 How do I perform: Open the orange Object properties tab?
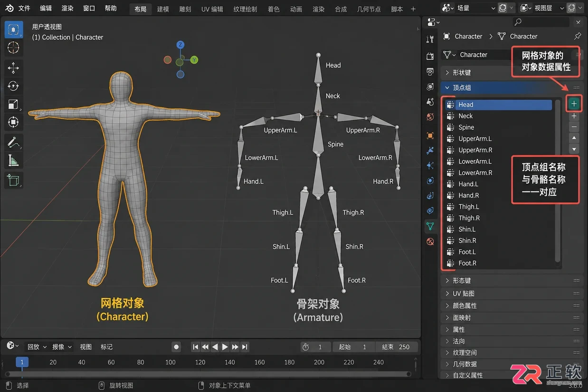(430, 135)
